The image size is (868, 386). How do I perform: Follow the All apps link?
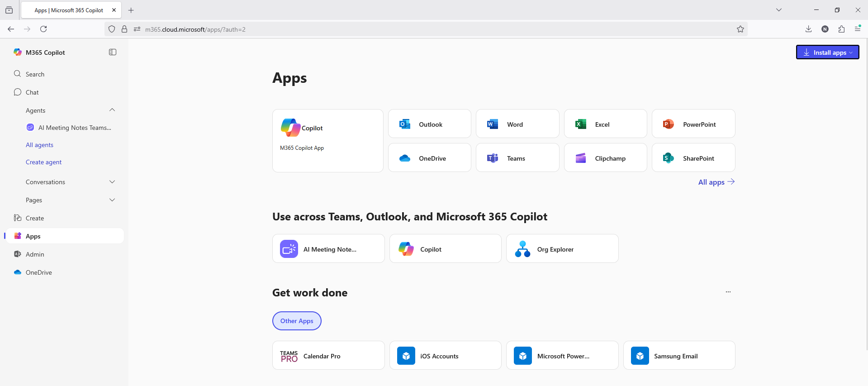(x=716, y=182)
